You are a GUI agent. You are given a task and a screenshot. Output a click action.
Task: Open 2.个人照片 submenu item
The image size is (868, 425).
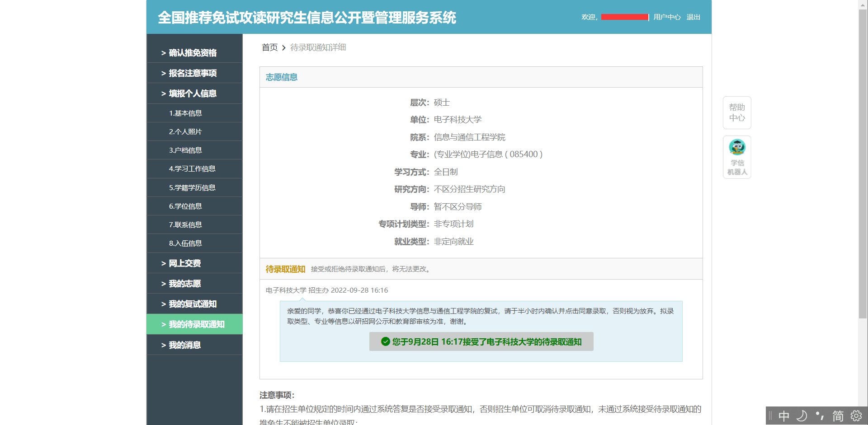[194, 131]
